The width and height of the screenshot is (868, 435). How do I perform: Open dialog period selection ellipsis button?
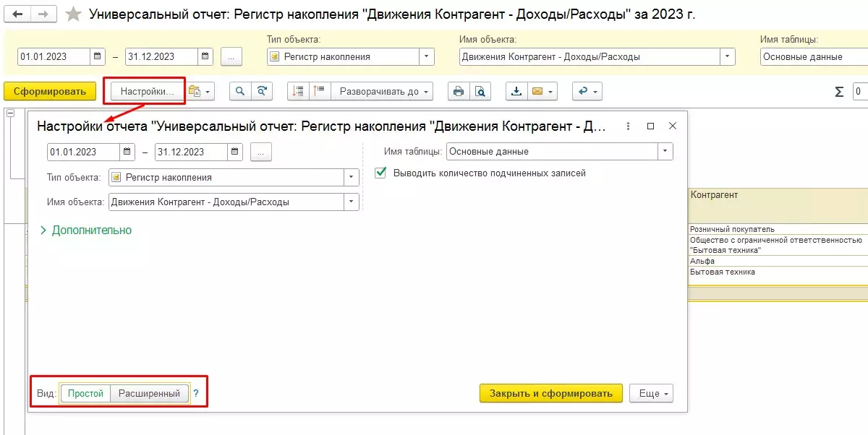pos(261,152)
